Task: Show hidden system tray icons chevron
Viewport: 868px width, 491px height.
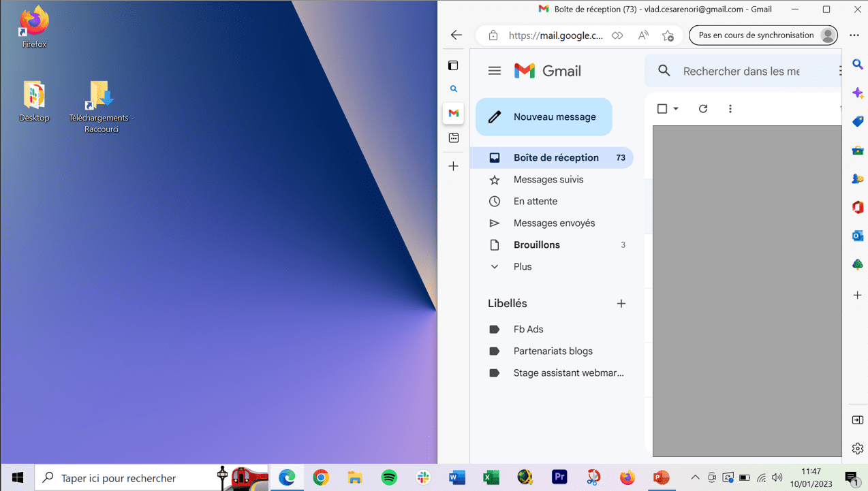Action: 695,478
